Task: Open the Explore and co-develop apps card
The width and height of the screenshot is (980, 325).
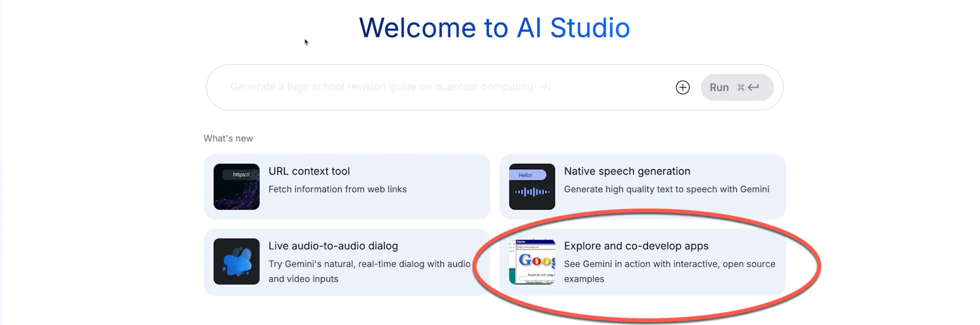Action: tap(643, 262)
